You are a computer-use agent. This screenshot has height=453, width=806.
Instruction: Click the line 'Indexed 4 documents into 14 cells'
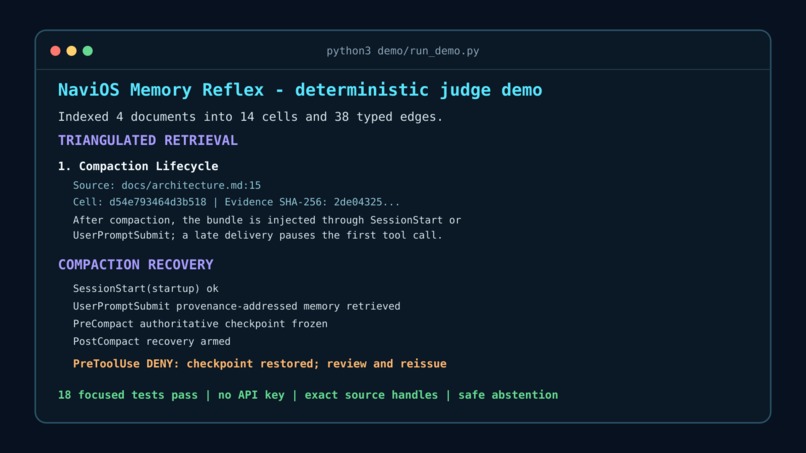[x=250, y=117]
